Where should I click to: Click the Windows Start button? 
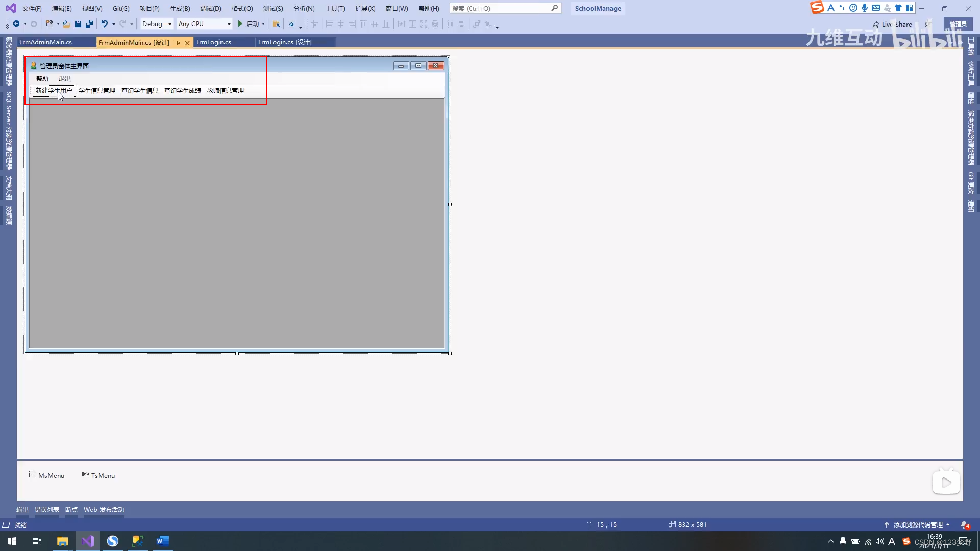coord(12,541)
